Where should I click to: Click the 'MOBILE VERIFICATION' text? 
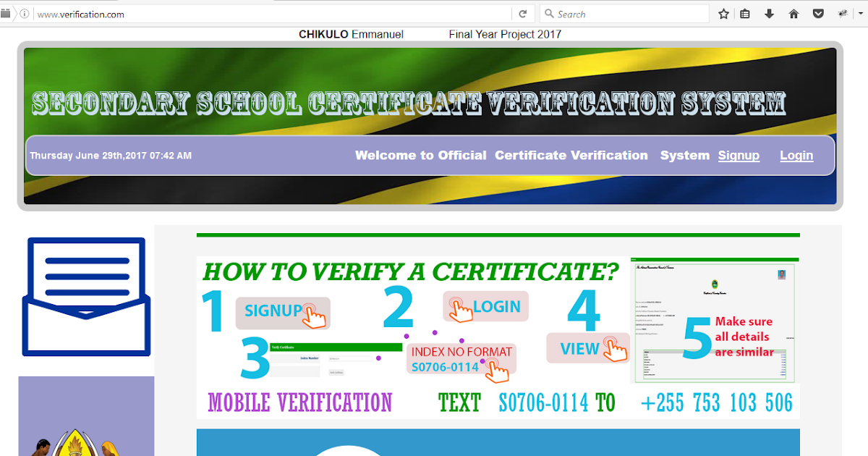coord(299,402)
